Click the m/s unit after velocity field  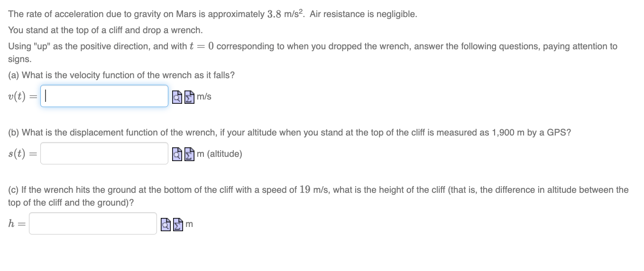coord(204,97)
